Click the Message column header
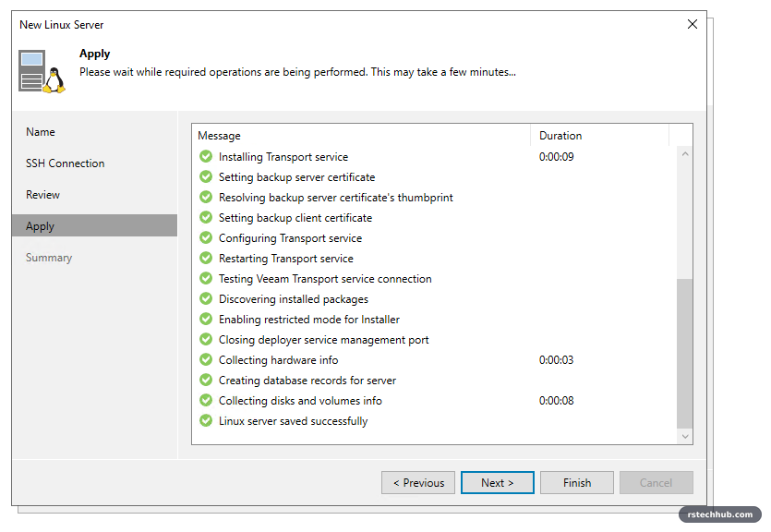Screen dimensions: 771x532 tap(361, 136)
